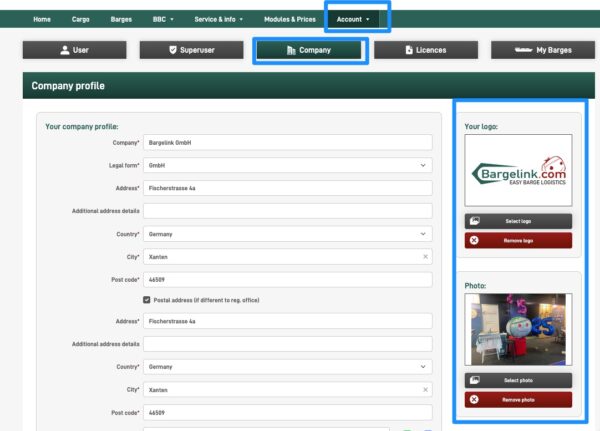The image size is (600, 431).
Task: Focus the first Additional address details field
Action: click(288, 211)
